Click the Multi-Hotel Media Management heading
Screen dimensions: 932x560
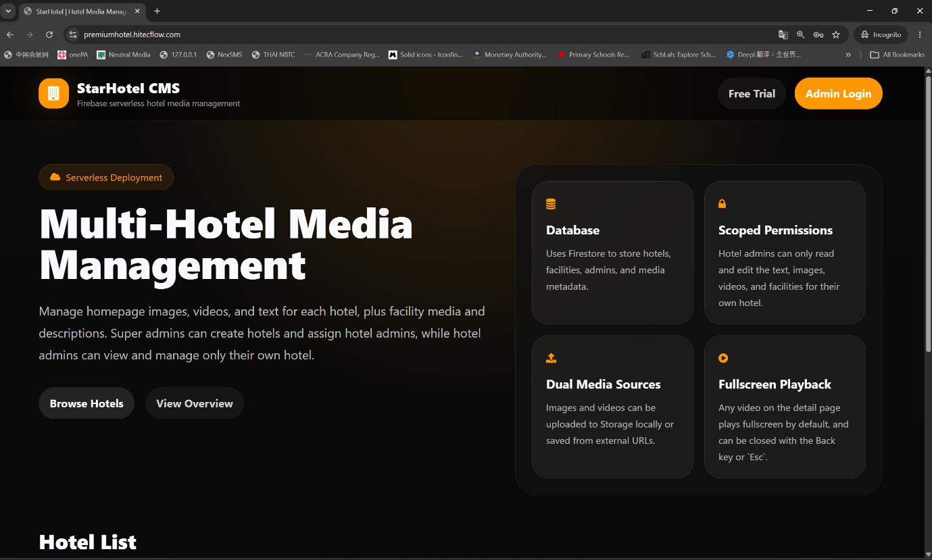coord(226,245)
